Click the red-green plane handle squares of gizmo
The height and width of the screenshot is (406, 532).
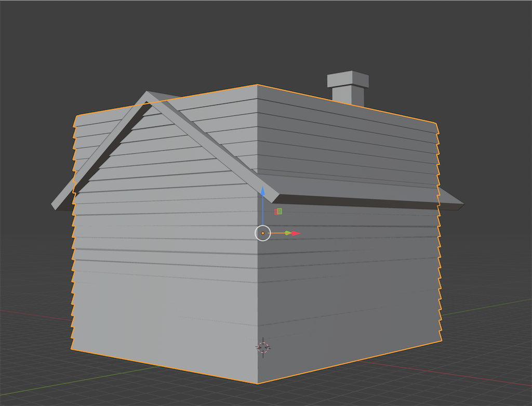tap(278, 212)
